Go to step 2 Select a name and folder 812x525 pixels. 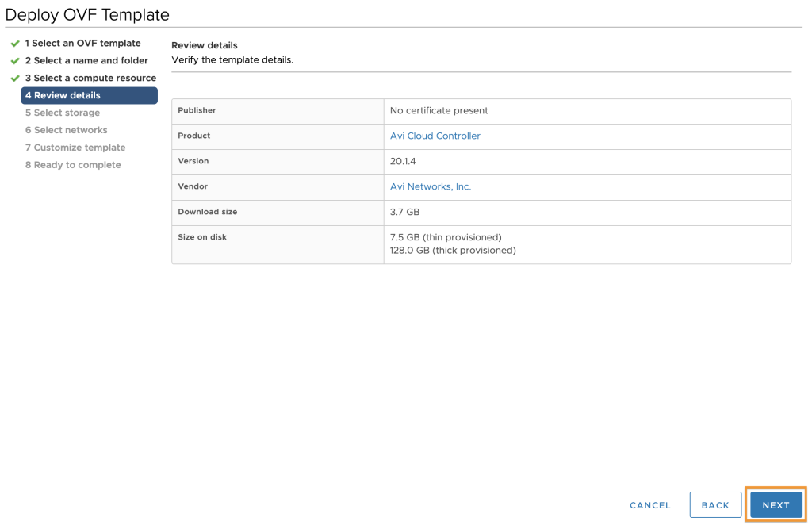(86, 60)
